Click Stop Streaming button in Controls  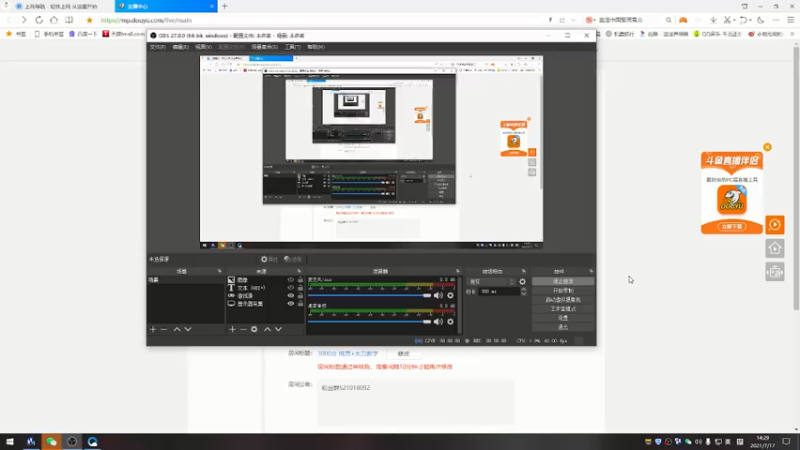click(x=563, y=282)
